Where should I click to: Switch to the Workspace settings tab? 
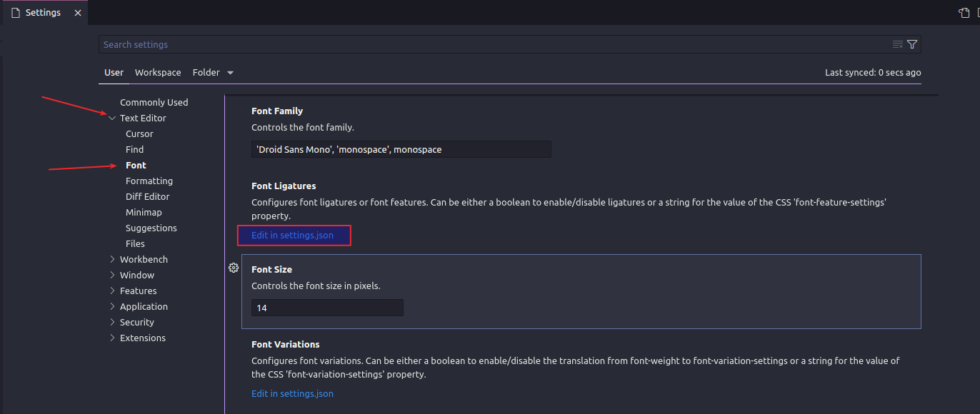click(158, 72)
